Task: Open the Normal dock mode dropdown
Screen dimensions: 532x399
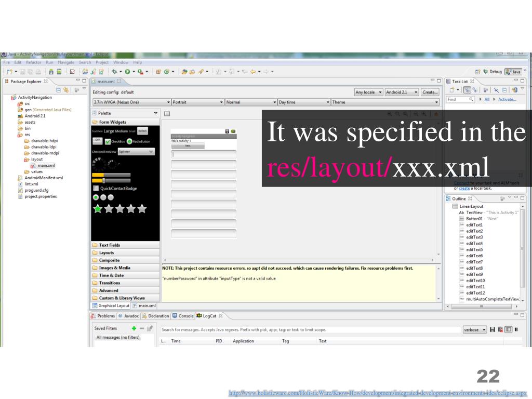Action: [251, 102]
